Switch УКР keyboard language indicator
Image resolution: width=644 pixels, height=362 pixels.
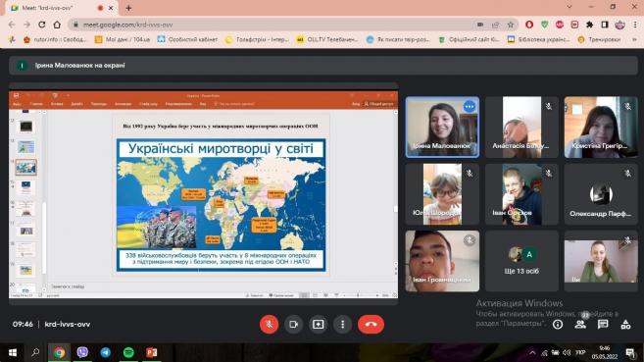point(580,352)
